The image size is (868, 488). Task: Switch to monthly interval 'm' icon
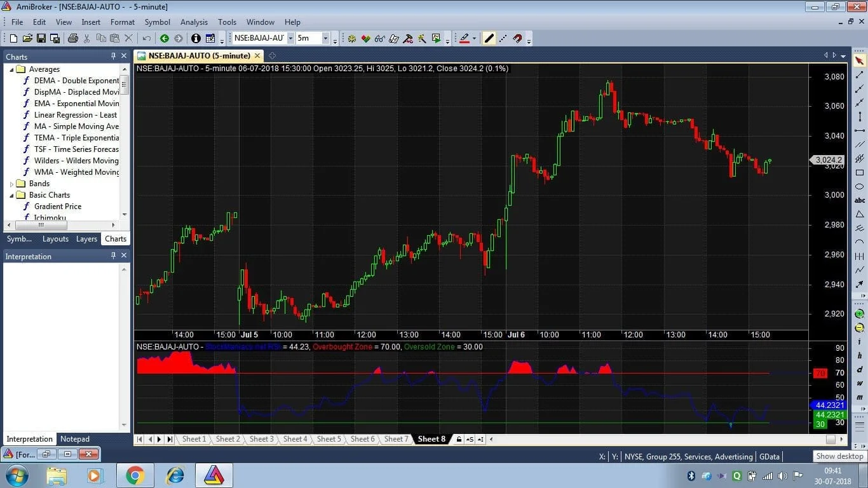coord(860,397)
